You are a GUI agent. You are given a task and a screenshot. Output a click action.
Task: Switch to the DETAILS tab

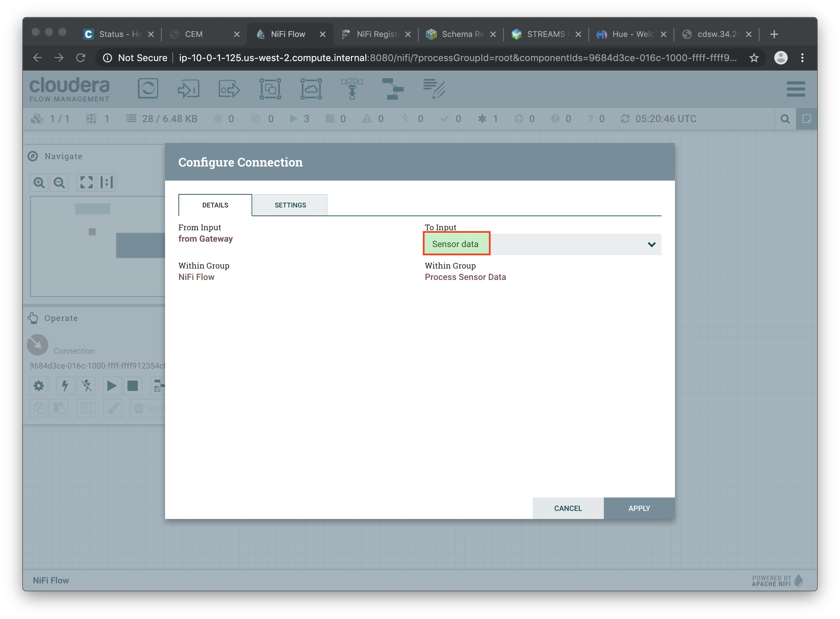(215, 205)
